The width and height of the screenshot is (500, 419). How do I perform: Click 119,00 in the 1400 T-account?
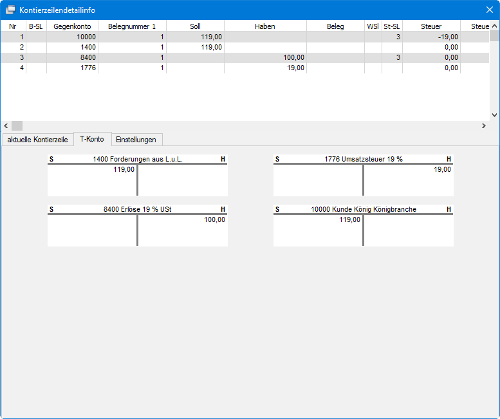tap(124, 170)
